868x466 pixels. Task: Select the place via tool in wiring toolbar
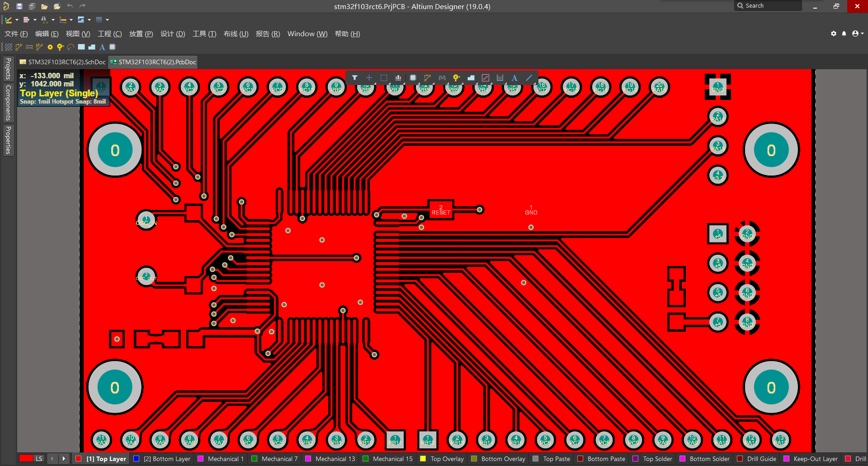tap(61, 47)
